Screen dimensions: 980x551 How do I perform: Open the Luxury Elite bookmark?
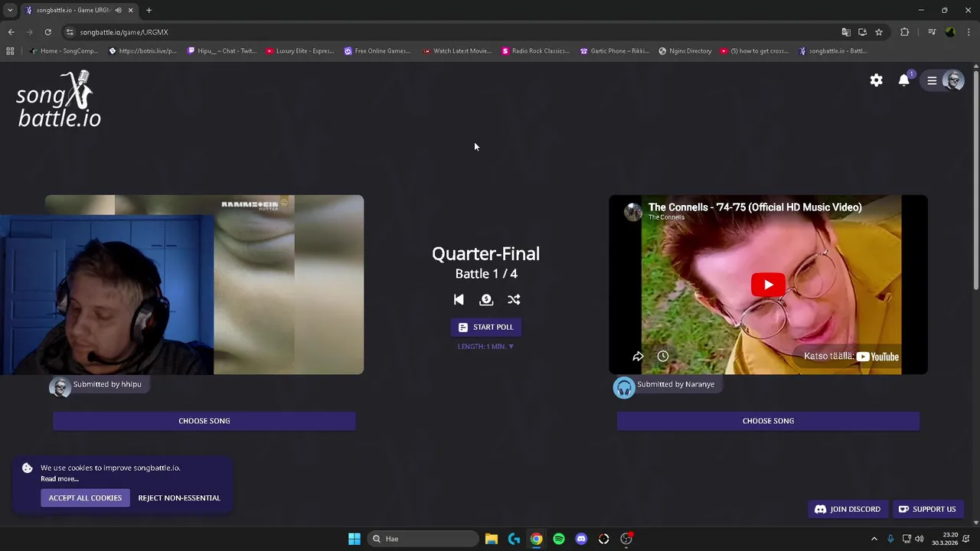299,51
